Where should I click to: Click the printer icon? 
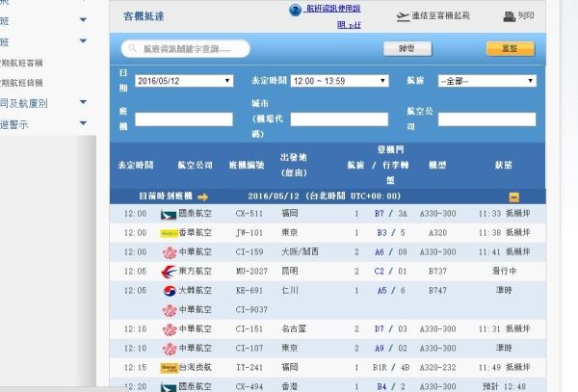click(509, 16)
